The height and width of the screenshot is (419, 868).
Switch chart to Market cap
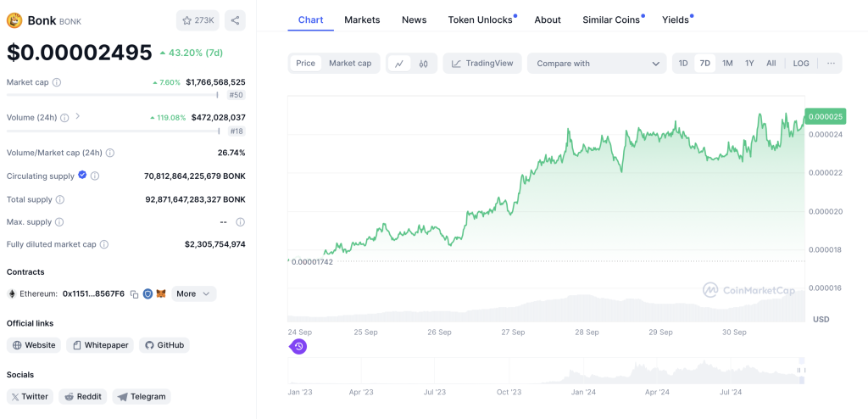(x=350, y=63)
